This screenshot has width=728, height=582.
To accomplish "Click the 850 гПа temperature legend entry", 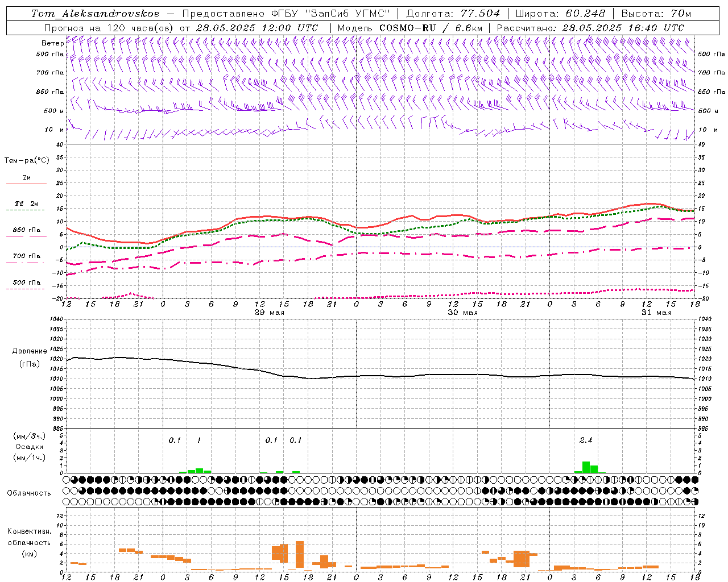I will click(27, 230).
